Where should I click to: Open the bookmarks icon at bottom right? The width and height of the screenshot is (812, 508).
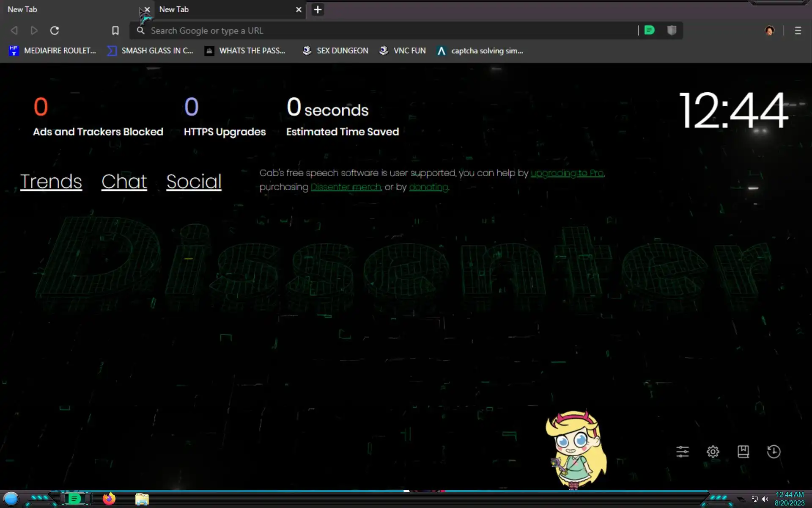pos(743,452)
